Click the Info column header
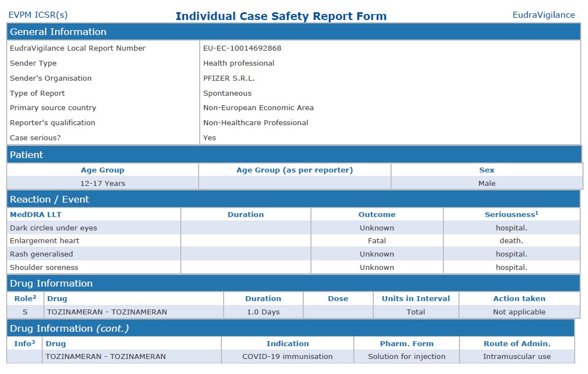 point(24,343)
